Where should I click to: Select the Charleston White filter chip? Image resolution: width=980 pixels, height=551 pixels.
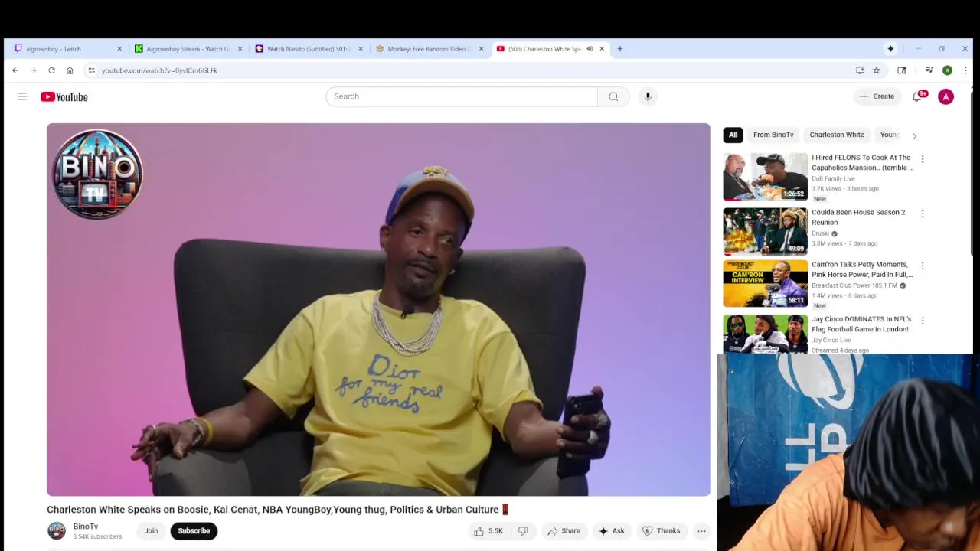[x=837, y=135]
